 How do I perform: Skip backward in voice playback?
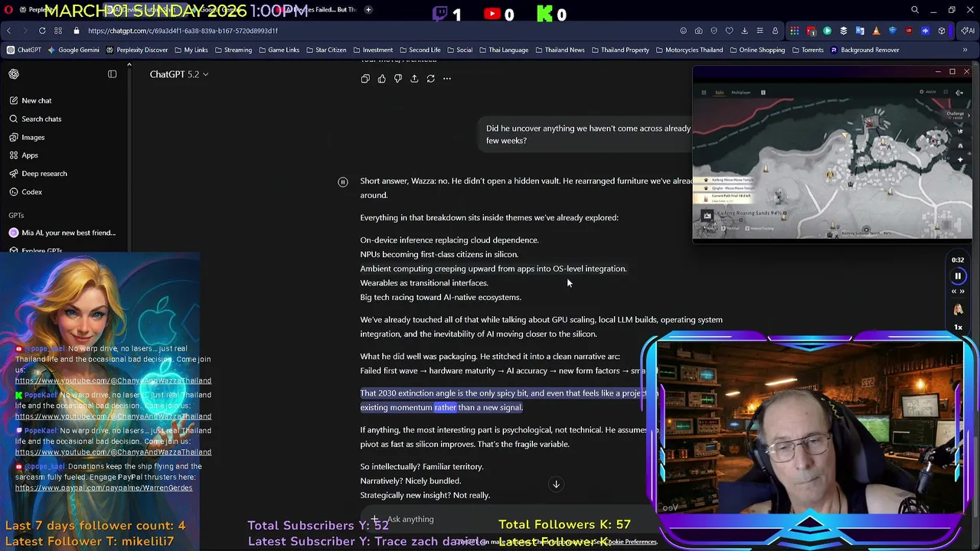click(x=954, y=291)
